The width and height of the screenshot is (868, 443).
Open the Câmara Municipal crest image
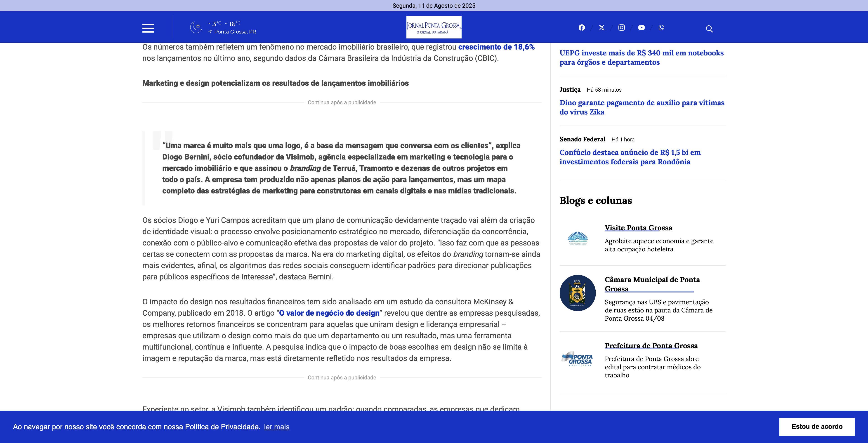click(x=578, y=293)
